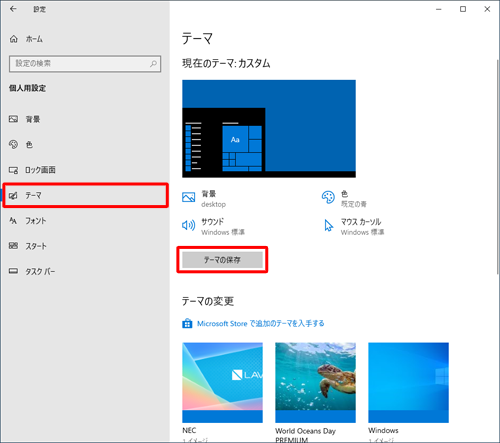Open the 背景 sidebar menu item

[85, 119]
